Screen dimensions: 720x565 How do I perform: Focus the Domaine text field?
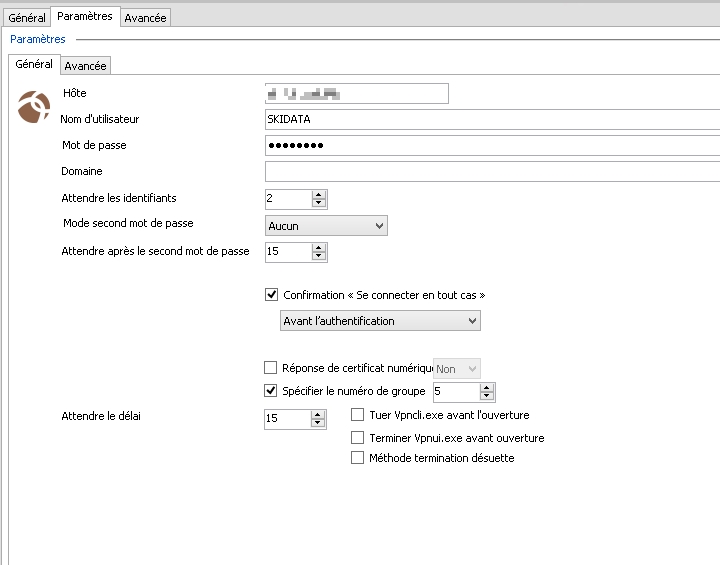(x=490, y=171)
